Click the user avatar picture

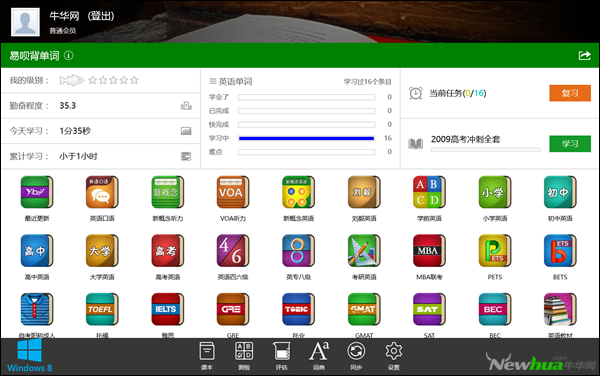[x=25, y=22]
